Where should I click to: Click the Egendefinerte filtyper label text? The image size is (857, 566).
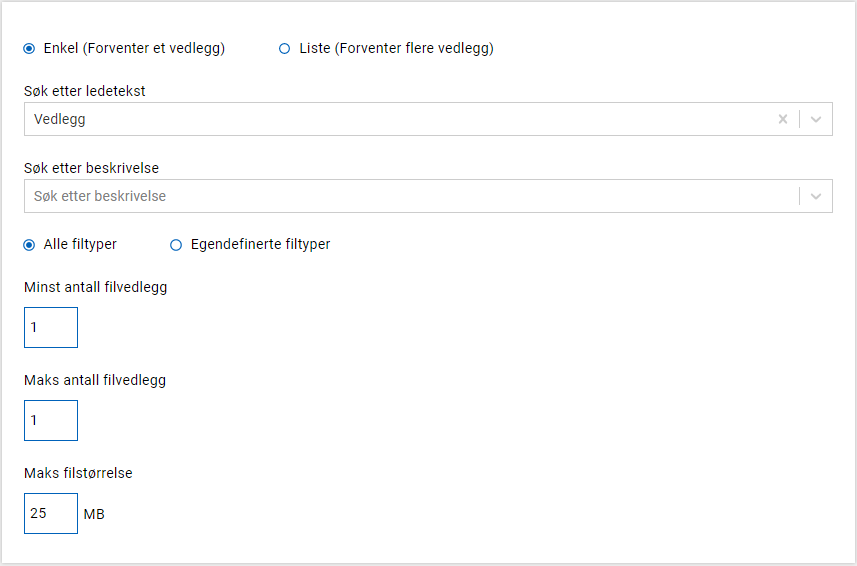click(260, 244)
